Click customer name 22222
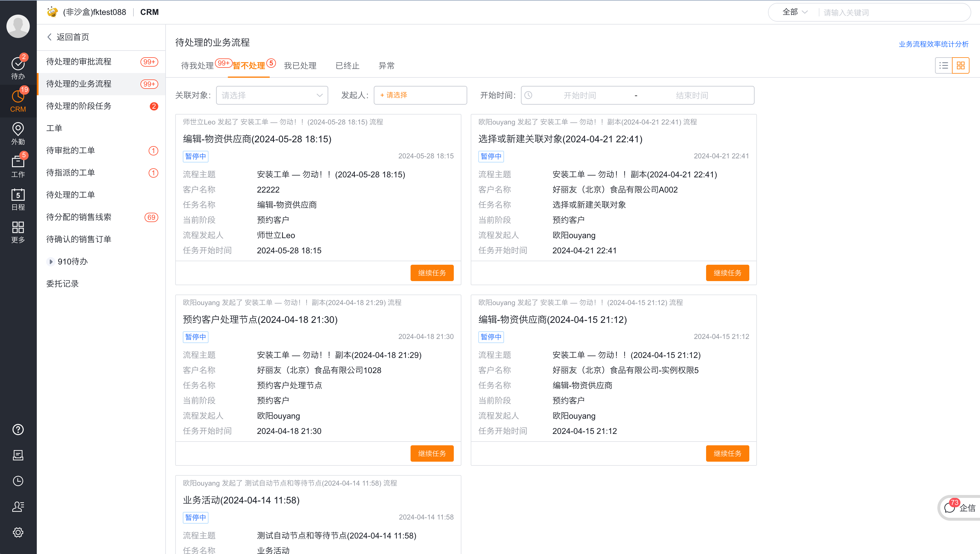 (268, 190)
